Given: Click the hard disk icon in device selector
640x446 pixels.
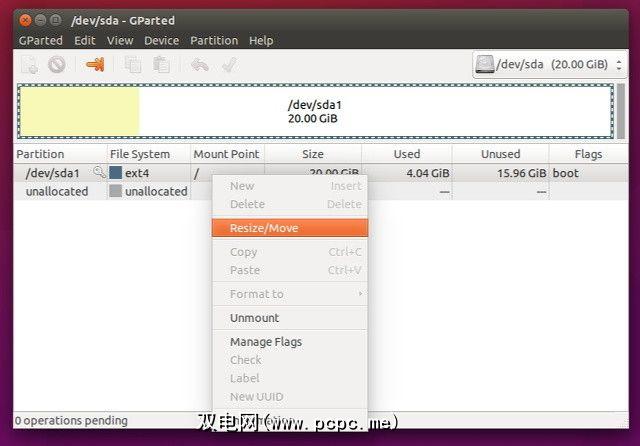Looking at the screenshot, I should pos(484,64).
